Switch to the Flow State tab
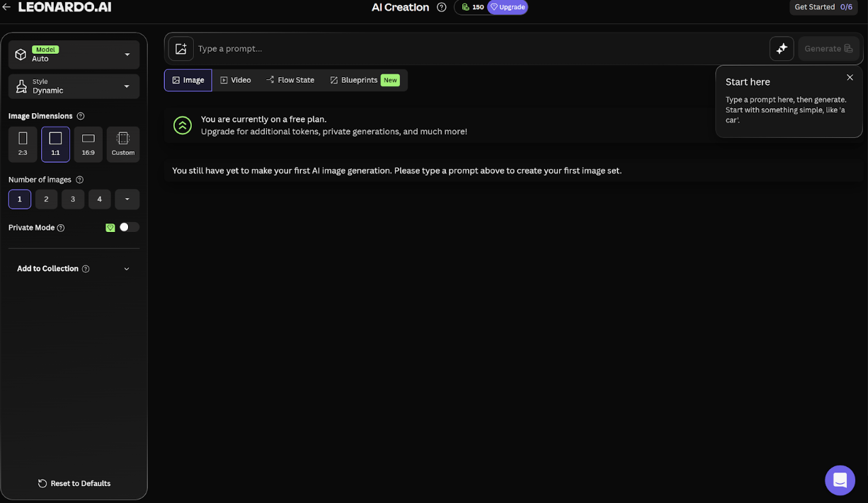This screenshot has height=503, width=868. (x=290, y=81)
